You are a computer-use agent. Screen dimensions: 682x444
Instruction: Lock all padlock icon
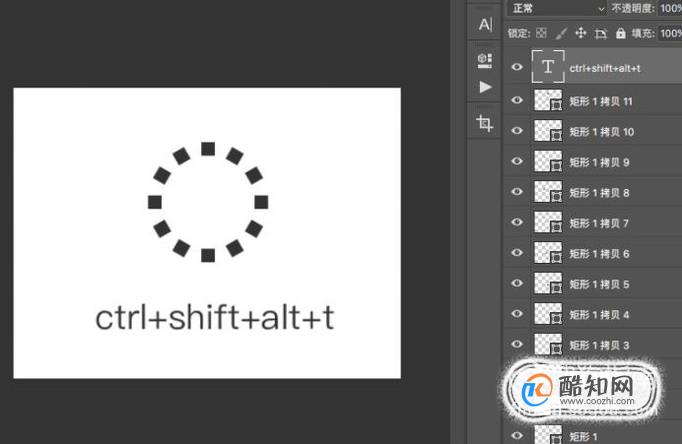tap(621, 33)
